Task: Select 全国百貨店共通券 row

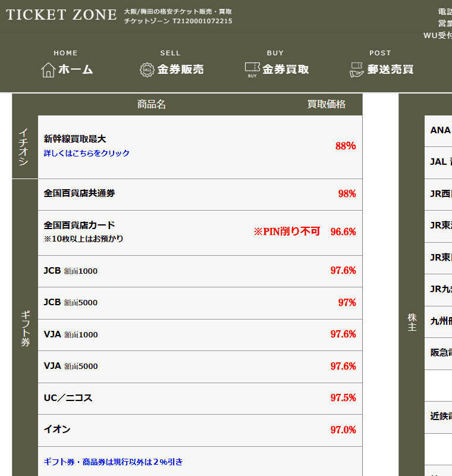Action: (x=200, y=195)
